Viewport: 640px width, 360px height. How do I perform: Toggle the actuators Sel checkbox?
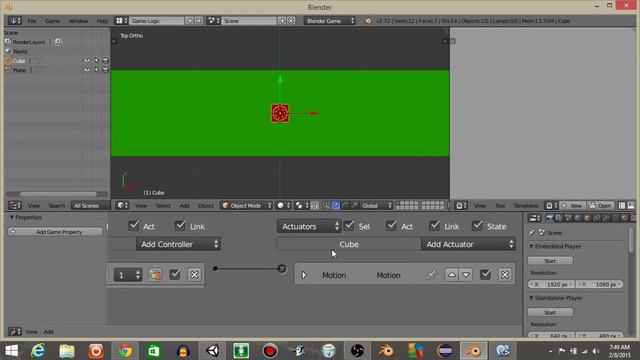[349, 225]
